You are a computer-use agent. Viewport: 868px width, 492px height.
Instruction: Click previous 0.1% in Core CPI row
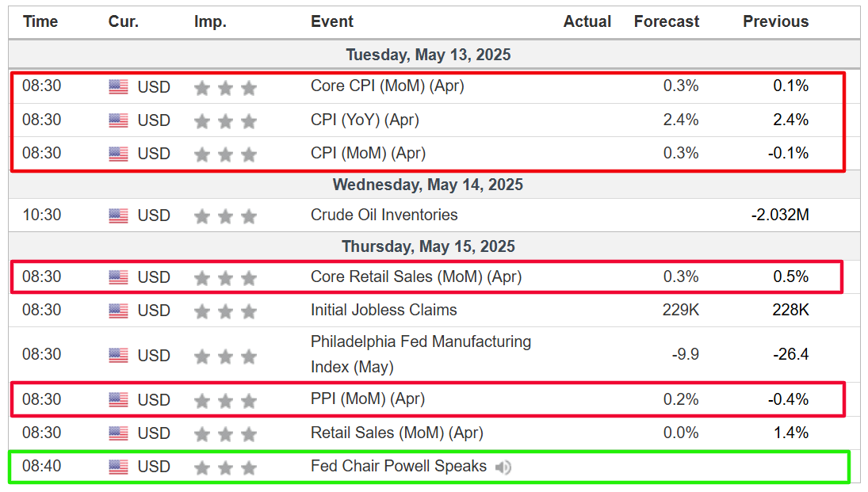tap(791, 86)
